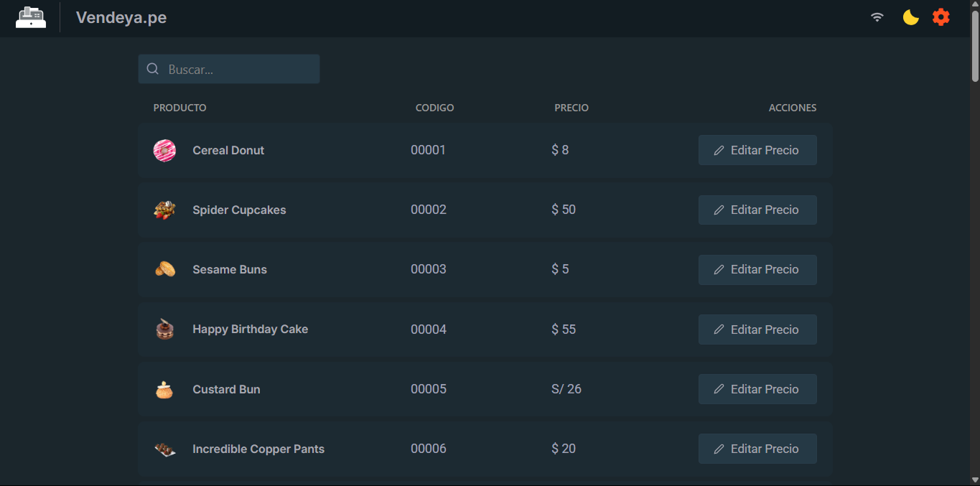Click the Cereal Donut product image

click(164, 150)
